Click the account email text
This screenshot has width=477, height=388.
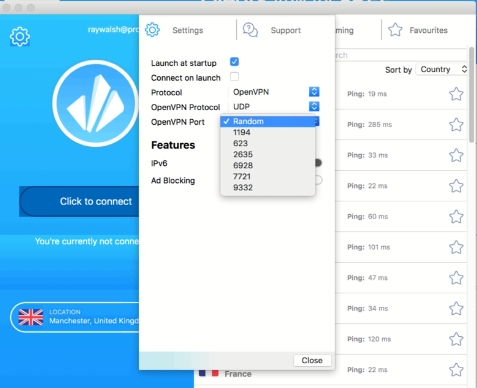click(x=113, y=30)
